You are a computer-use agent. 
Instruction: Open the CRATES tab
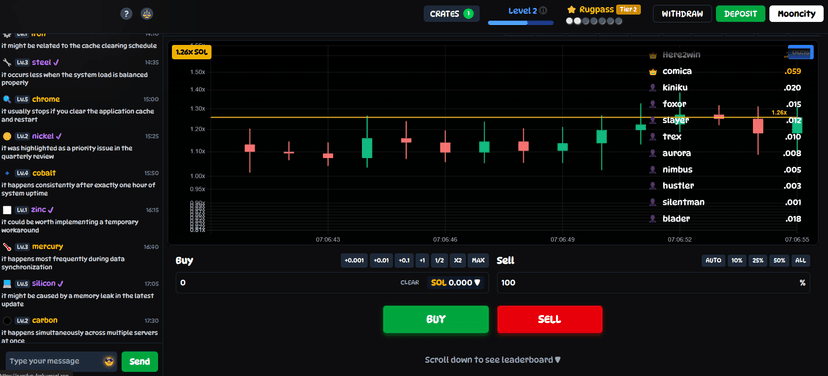pyautogui.click(x=451, y=14)
